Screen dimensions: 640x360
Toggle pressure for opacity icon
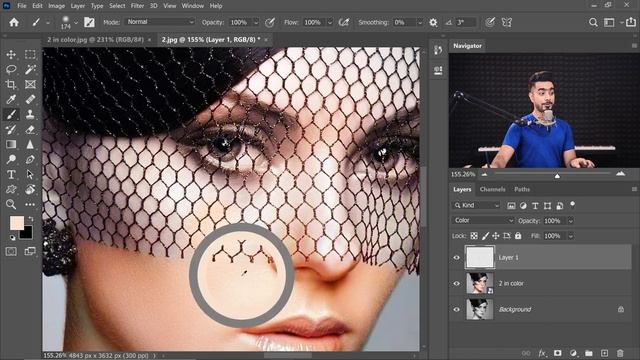coord(269,22)
